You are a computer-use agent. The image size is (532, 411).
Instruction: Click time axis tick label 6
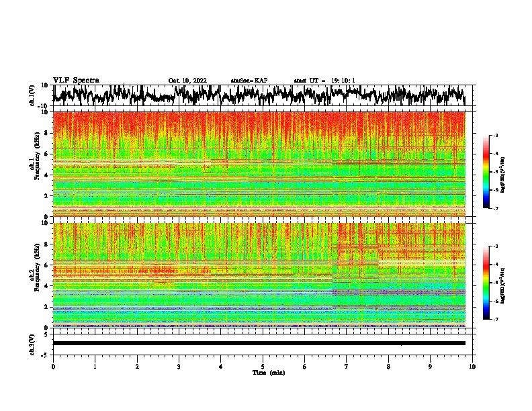click(304, 367)
